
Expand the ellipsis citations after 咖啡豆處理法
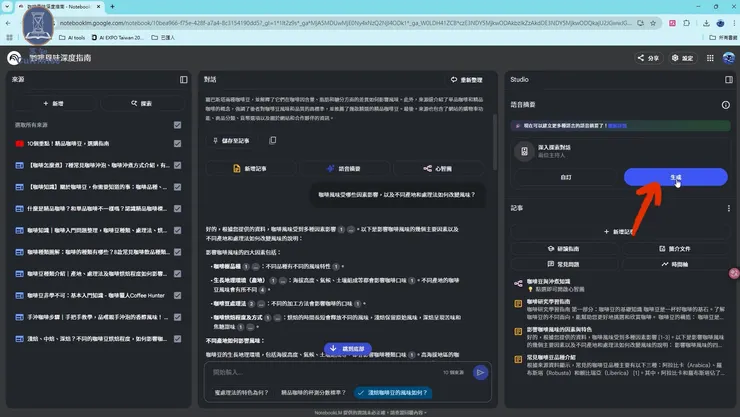[261, 303]
